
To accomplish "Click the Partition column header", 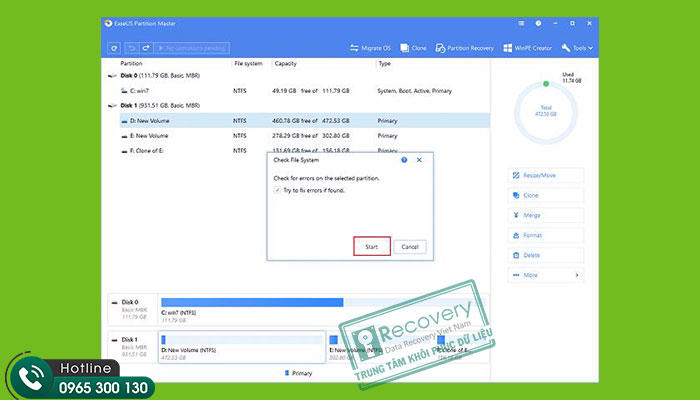I will [x=131, y=63].
